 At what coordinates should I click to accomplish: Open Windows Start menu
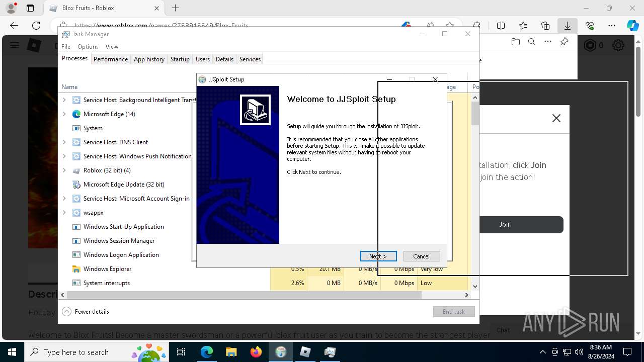coord(12,352)
